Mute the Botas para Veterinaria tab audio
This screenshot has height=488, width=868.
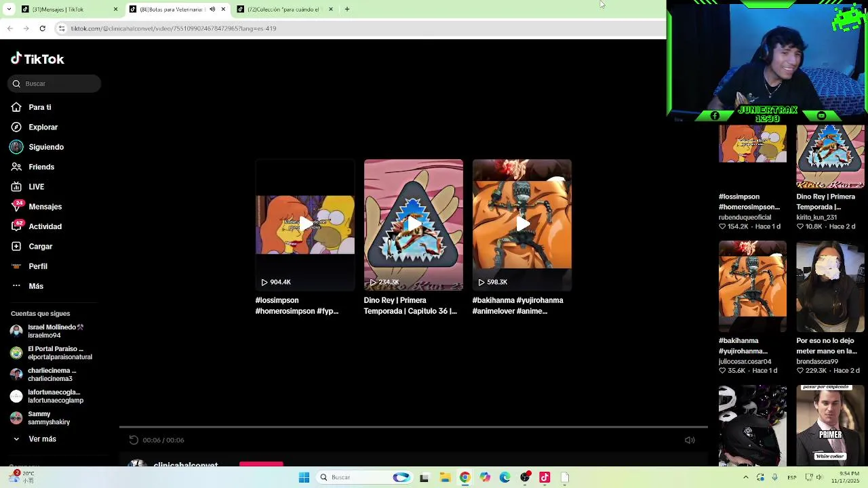[212, 9]
